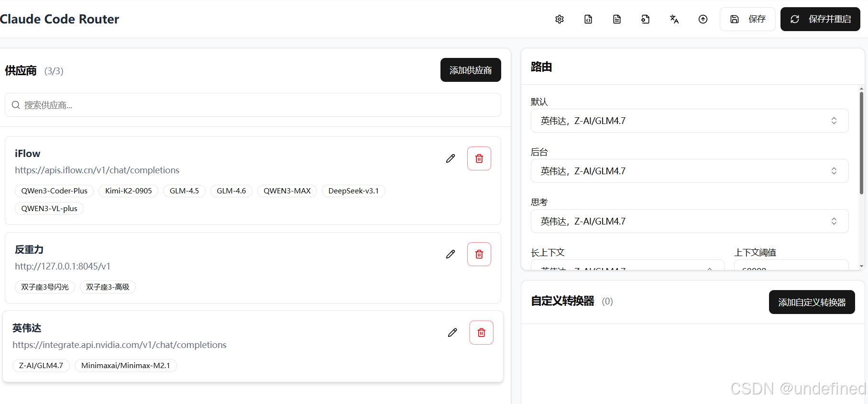Switch language with the translate icon
Image resolution: width=868 pixels, height=404 pixels.
[674, 19]
